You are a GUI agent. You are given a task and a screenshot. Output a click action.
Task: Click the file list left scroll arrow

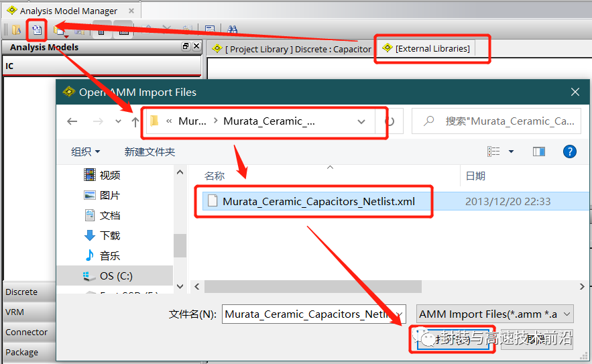point(197,287)
